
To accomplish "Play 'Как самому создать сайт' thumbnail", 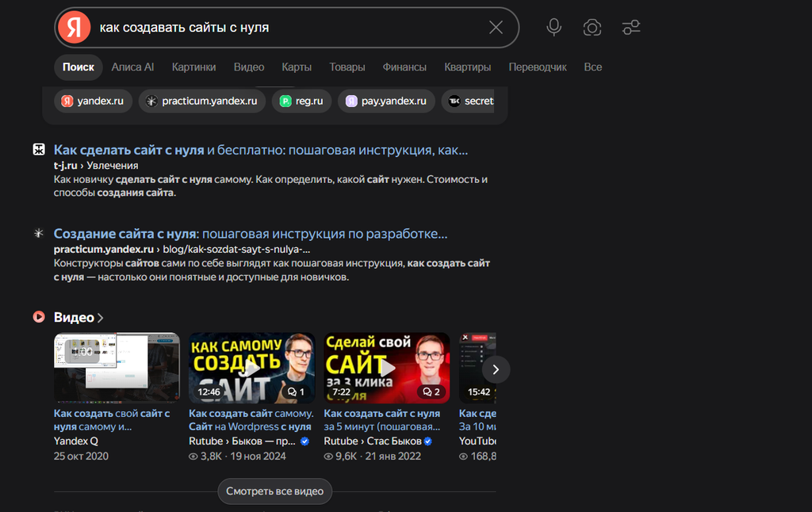I will [252, 368].
